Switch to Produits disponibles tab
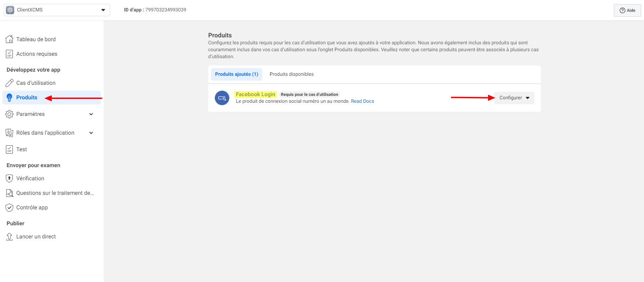Image resolution: width=644 pixels, height=282 pixels. pyautogui.click(x=292, y=74)
